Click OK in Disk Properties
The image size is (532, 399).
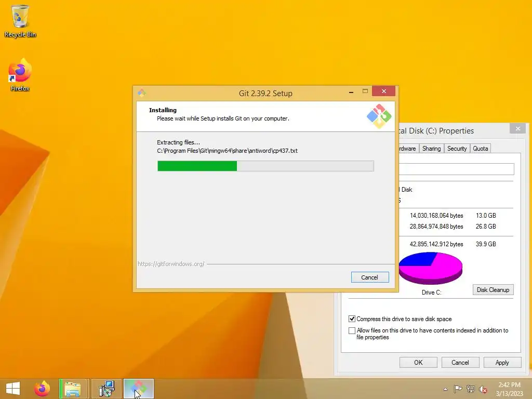pyautogui.click(x=418, y=362)
